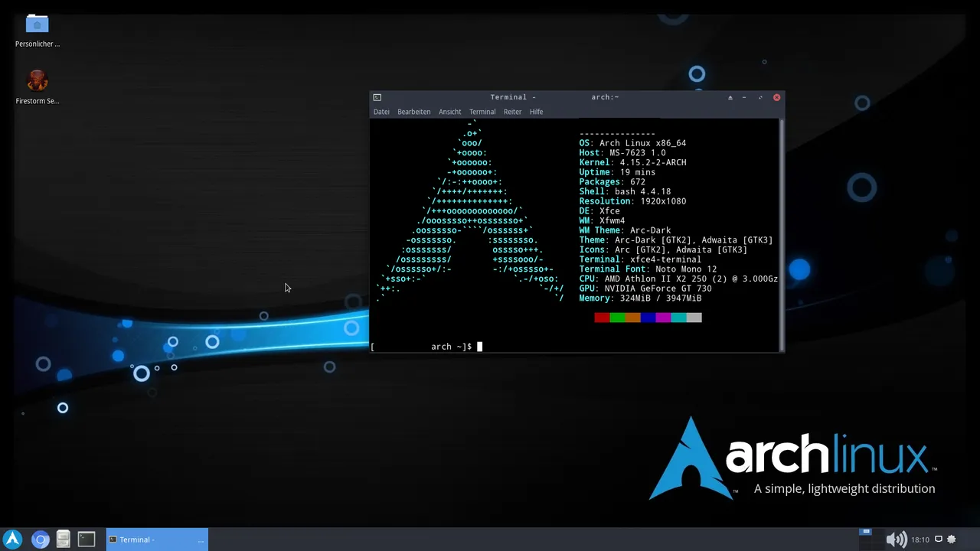Open the Reiter menu
980x551 pixels.
512,112
